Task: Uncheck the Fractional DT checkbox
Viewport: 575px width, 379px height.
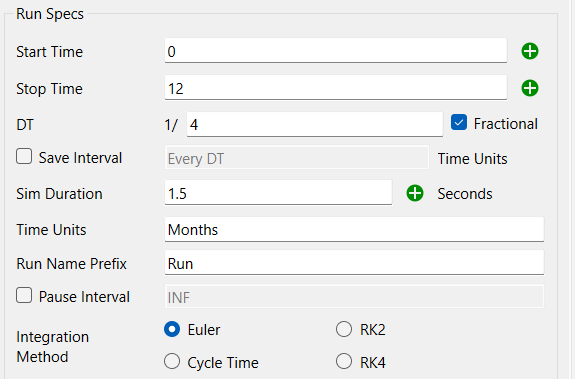Action: point(459,122)
